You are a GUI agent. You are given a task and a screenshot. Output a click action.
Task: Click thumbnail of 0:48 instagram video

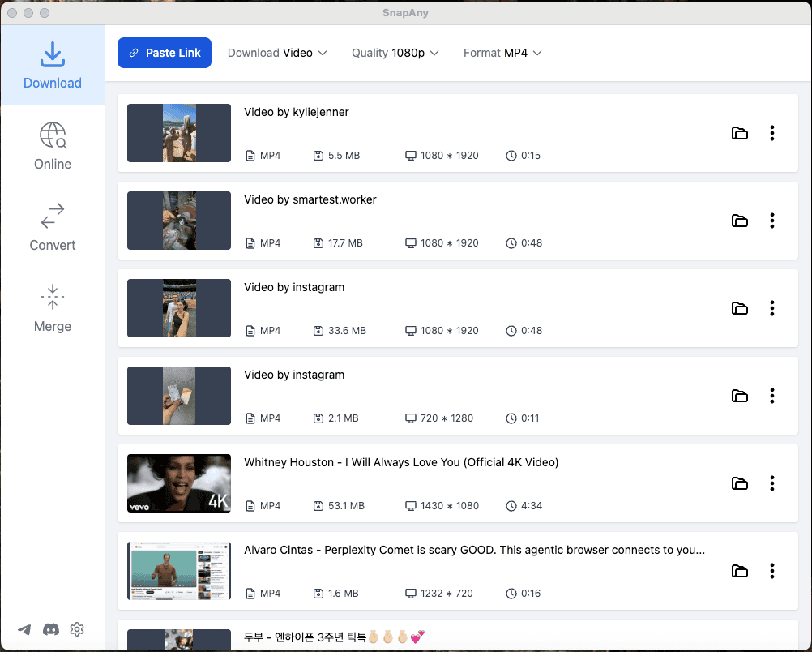(x=179, y=308)
